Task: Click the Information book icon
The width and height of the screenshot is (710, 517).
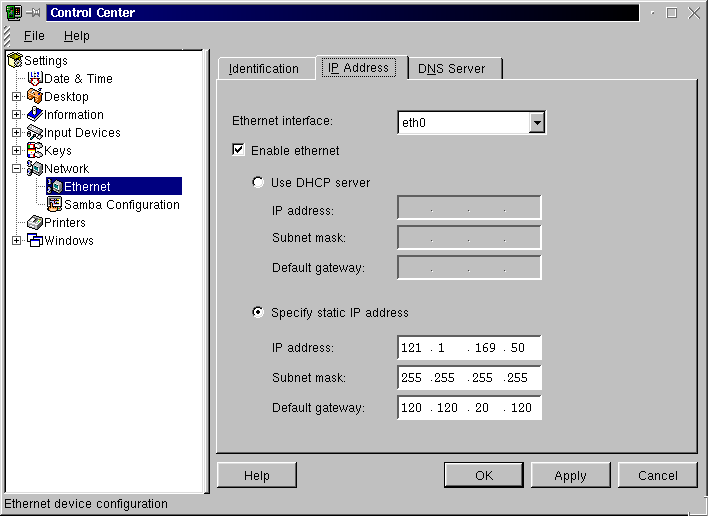Action: (x=35, y=115)
